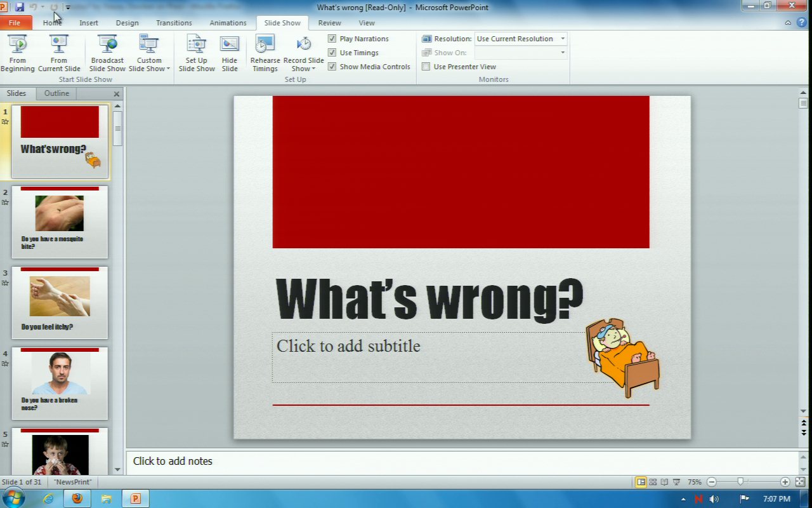This screenshot has width=812, height=508.
Task: Switch to Slide Sorter view
Action: pos(653,482)
